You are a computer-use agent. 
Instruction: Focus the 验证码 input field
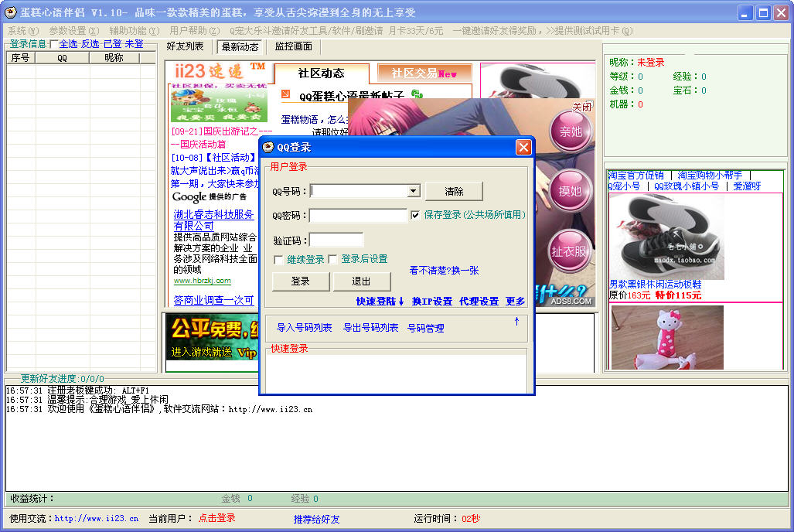click(x=336, y=240)
